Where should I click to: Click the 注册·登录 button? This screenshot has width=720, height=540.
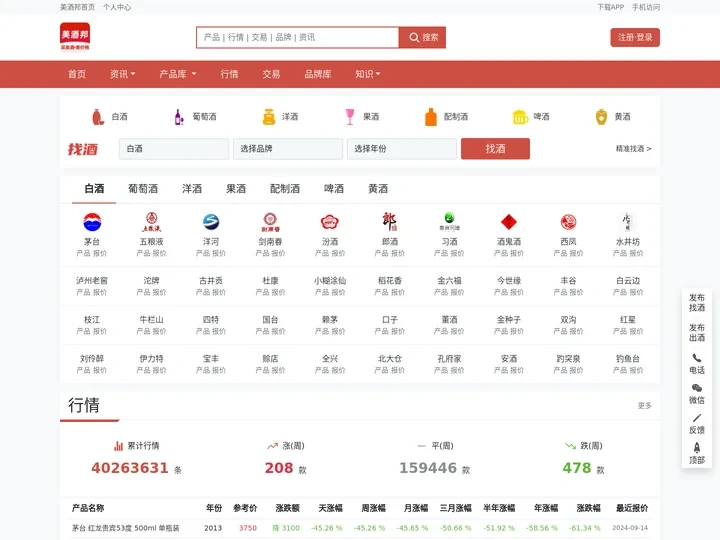coord(635,37)
